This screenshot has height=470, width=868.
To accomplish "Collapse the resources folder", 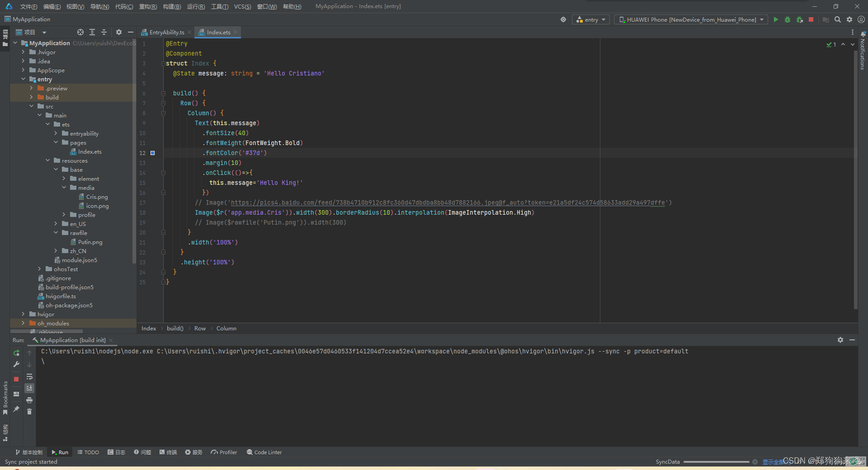I will [x=47, y=160].
